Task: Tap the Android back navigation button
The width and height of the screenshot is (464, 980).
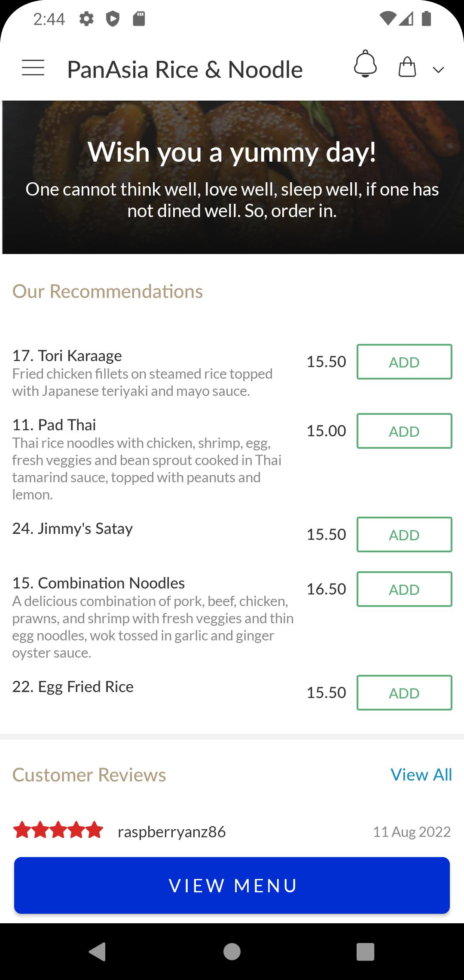Action: (98, 951)
